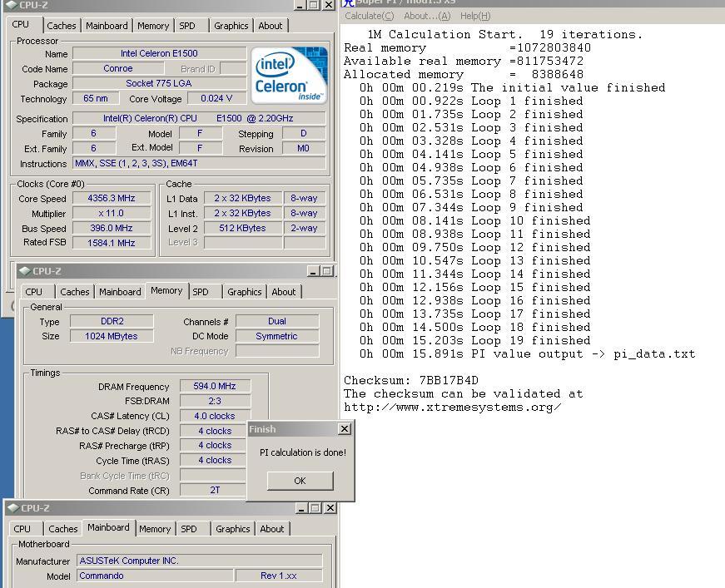Select CPU tab in bottom CPU-Z window
Viewport: 725px width, 588px height.
pos(22,529)
